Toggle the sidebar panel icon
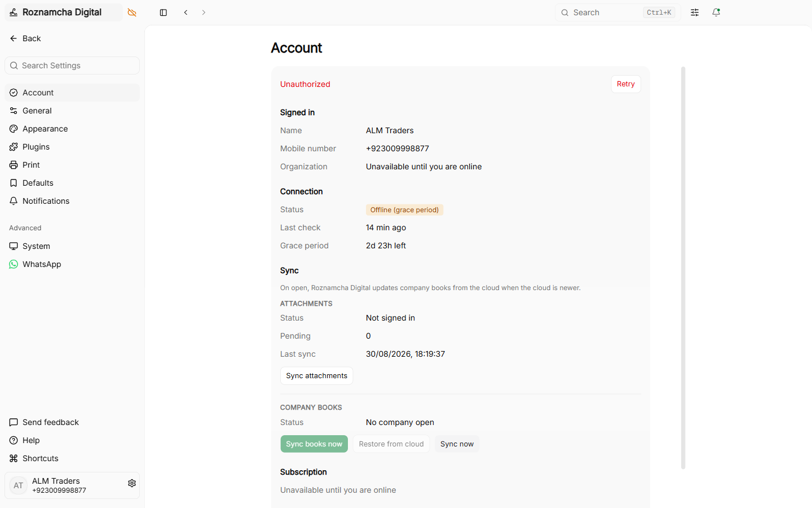 tap(164, 12)
